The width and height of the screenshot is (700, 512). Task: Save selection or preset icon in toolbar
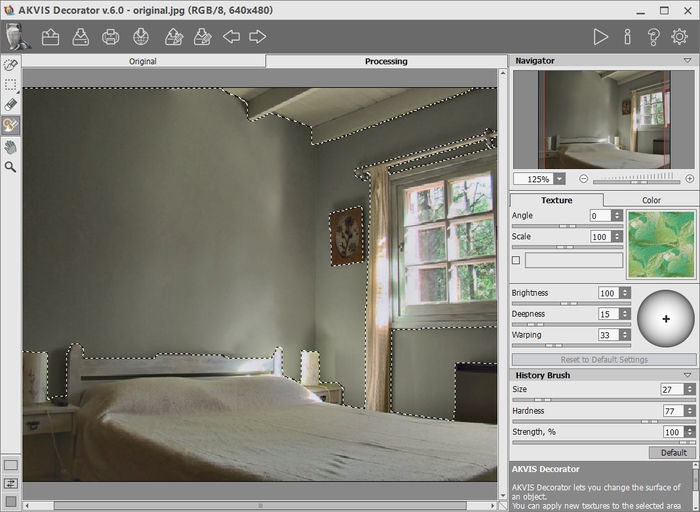point(202,37)
